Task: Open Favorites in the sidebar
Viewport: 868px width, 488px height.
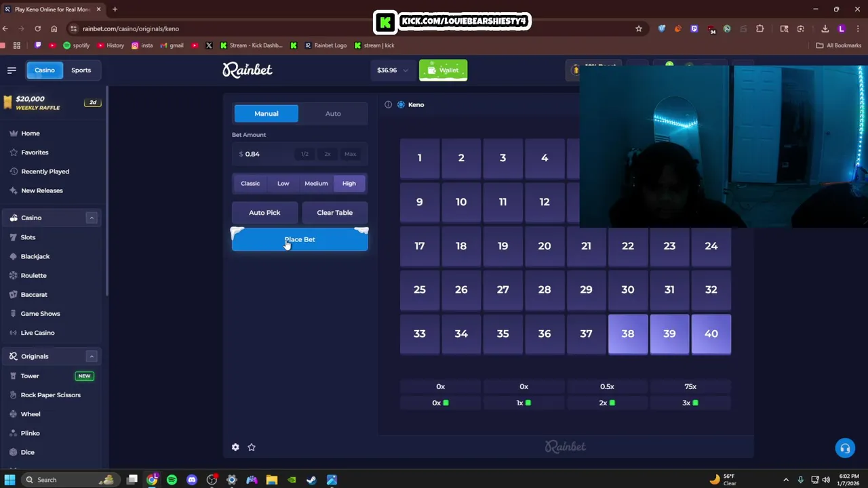Action: (x=35, y=152)
